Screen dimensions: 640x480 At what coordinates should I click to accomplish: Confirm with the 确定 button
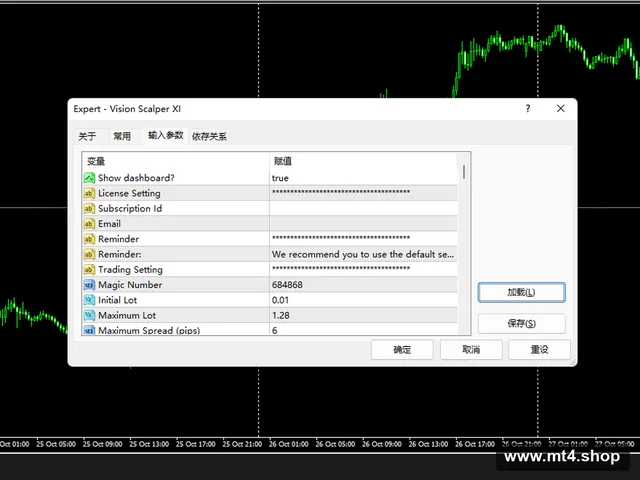(402, 350)
